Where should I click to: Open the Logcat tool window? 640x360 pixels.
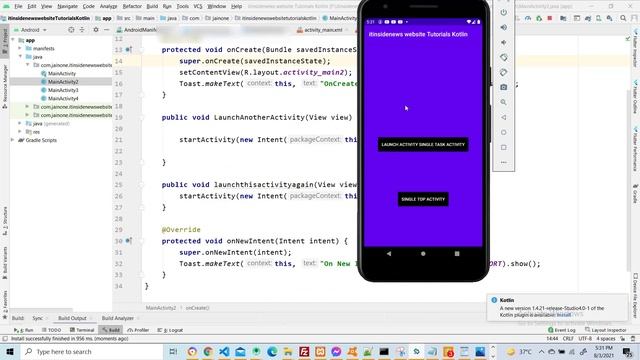(x=170, y=330)
